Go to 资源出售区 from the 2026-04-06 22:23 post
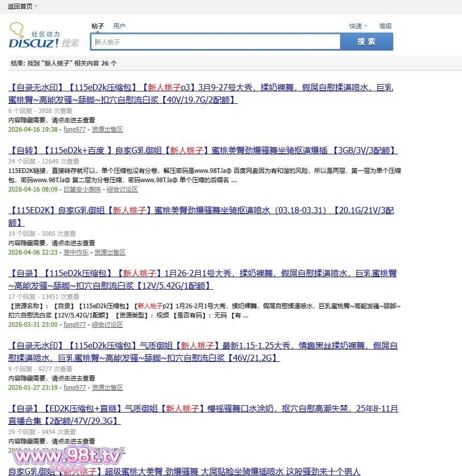This screenshot has height=476, width=462. coord(110,252)
